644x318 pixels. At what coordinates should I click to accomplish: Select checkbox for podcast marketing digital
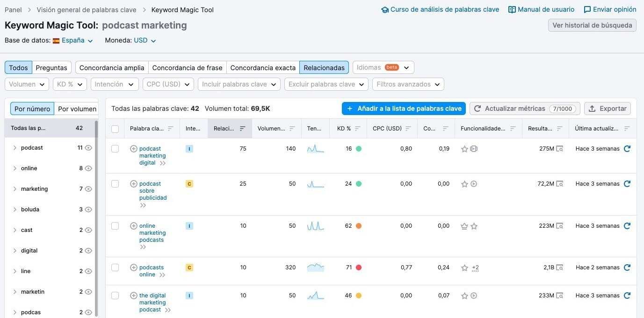pos(115,149)
